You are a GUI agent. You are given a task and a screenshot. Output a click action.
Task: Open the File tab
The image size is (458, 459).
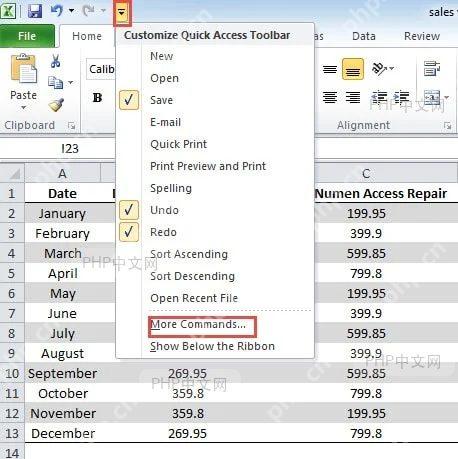27,36
